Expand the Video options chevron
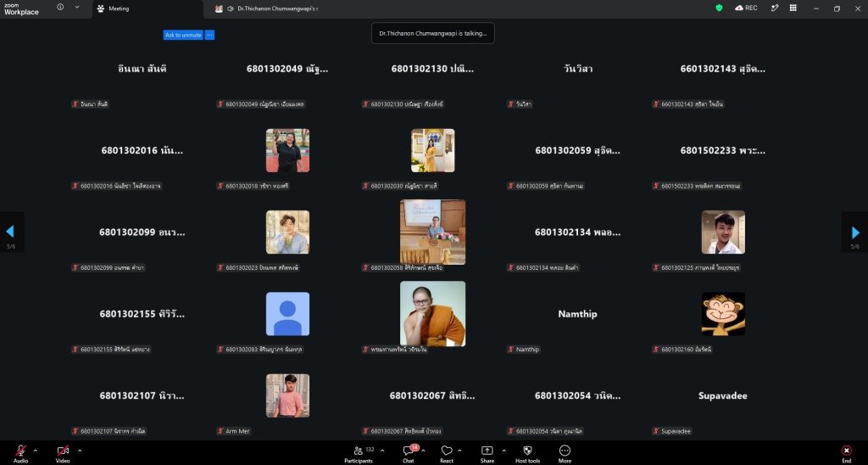The image size is (868, 465). (79, 450)
